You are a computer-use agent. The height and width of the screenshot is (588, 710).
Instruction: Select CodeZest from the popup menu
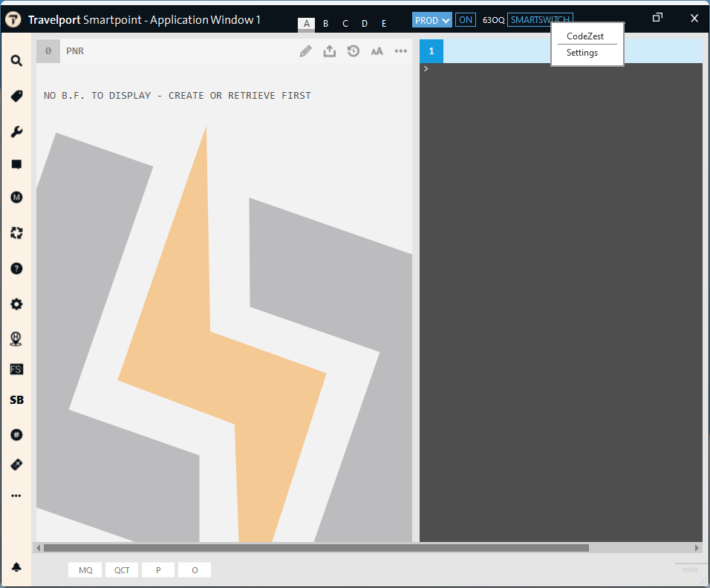click(x=585, y=36)
